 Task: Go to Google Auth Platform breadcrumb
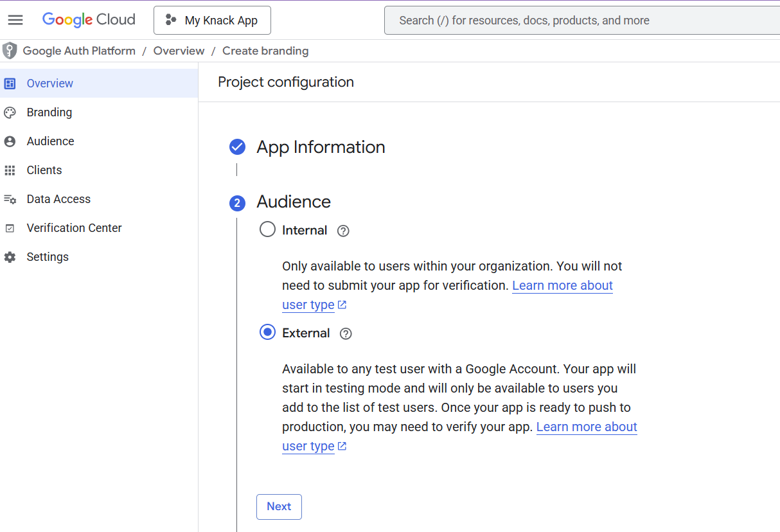(79, 51)
